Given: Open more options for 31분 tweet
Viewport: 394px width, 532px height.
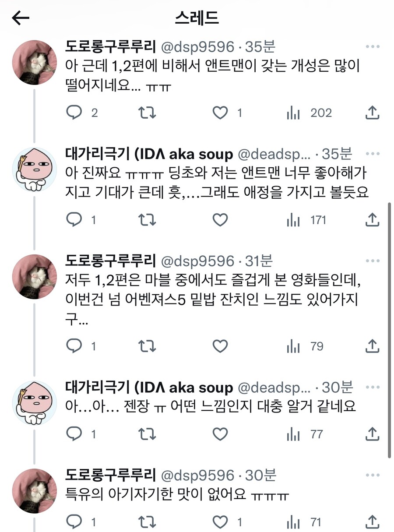Looking at the screenshot, I should tap(372, 261).
